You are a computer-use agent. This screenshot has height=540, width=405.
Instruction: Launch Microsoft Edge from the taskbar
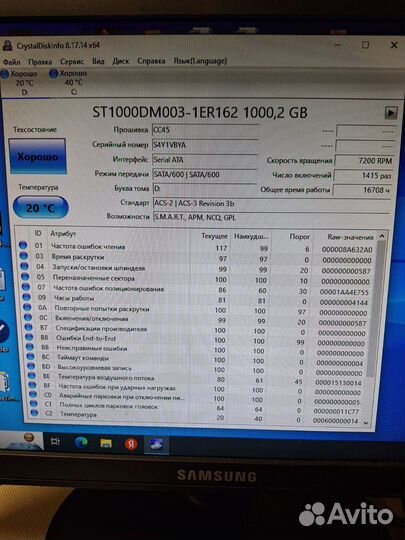click(81, 443)
